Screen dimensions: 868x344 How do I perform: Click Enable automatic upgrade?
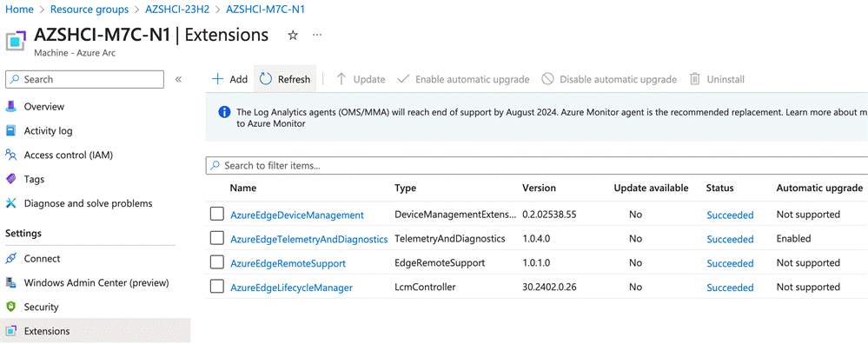coord(464,79)
